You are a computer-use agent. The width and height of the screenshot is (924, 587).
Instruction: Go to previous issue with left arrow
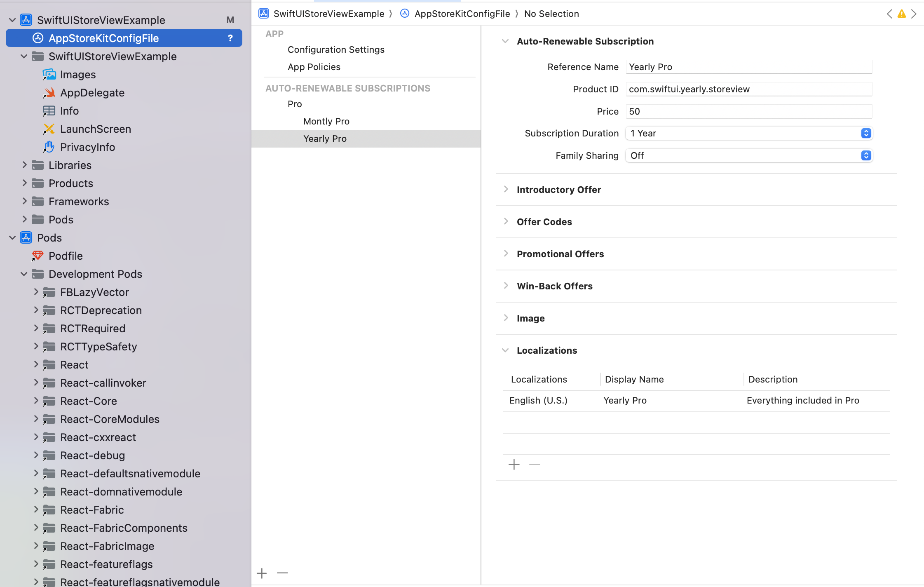(x=889, y=14)
